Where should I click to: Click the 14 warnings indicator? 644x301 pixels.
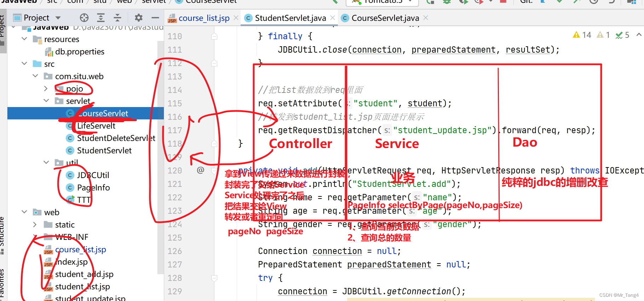click(582, 35)
